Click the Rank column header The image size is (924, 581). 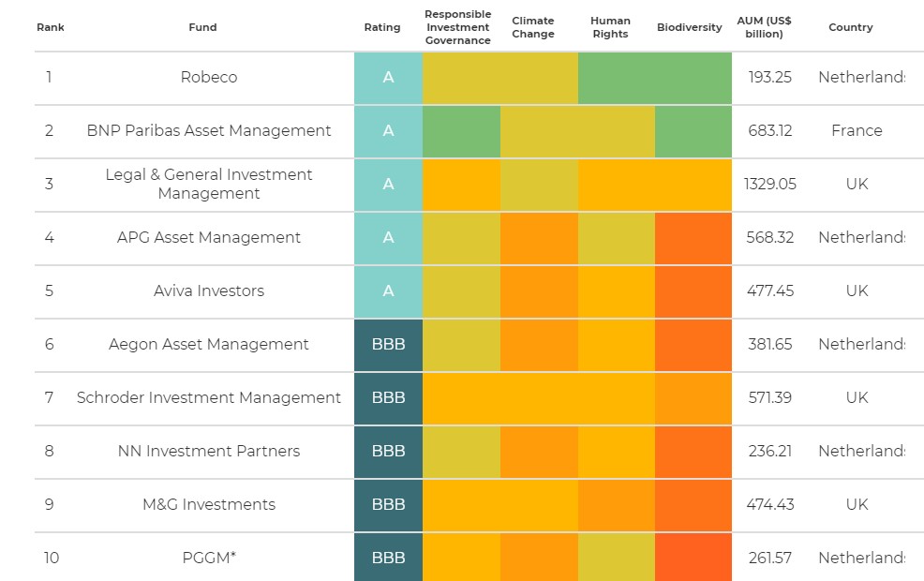click(x=49, y=27)
